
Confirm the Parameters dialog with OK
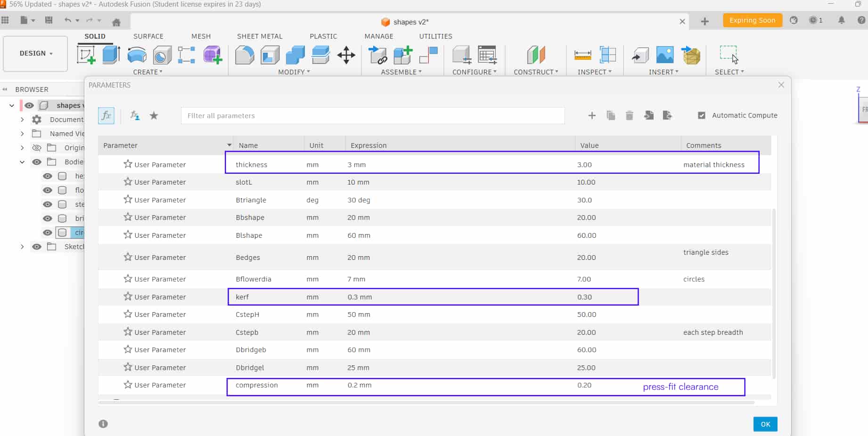(765, 424)
